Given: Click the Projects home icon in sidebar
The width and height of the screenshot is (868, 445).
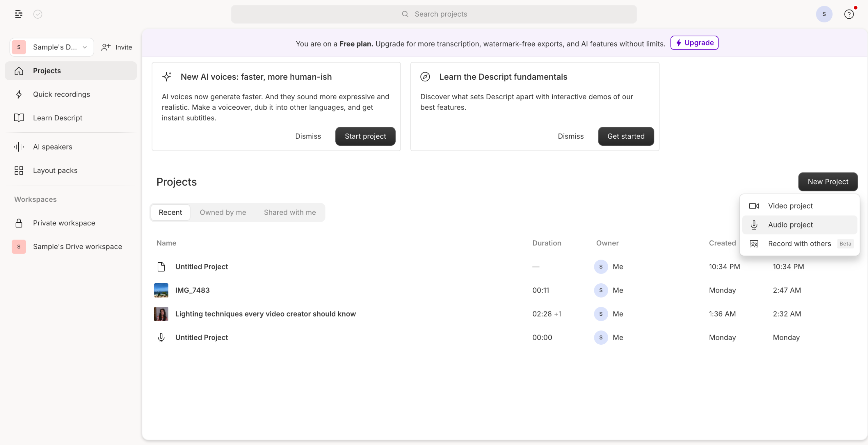Looking at the screenshot, I should (x=19, y=71).
